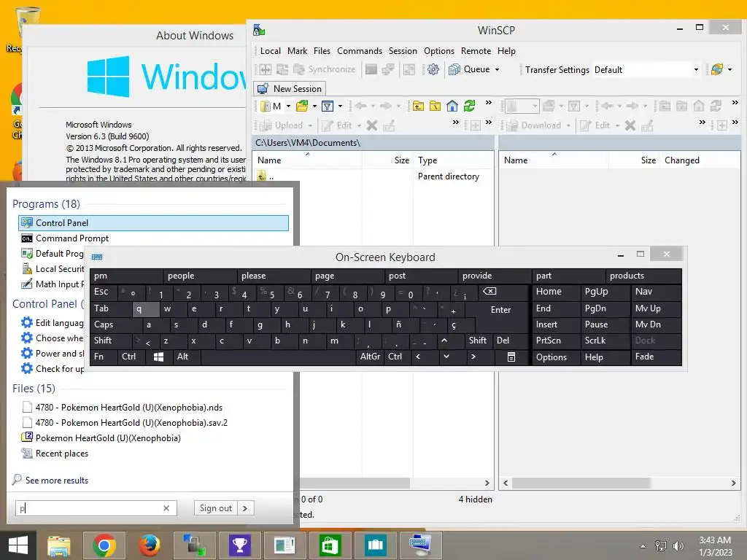
Task: Select Command Prompt in Programs results
Action: (x=153, y=238)
